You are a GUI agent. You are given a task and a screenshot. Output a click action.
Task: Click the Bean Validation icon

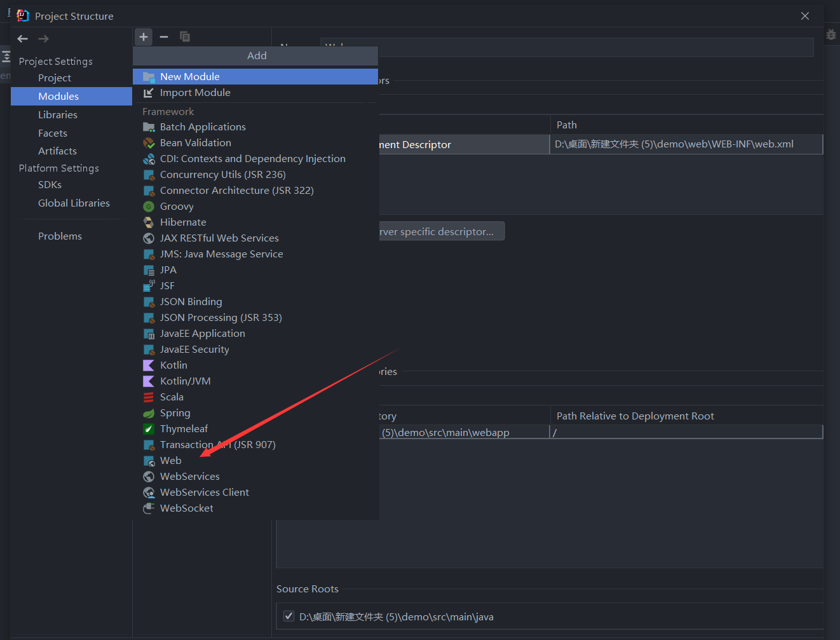(x=149, y=143)
